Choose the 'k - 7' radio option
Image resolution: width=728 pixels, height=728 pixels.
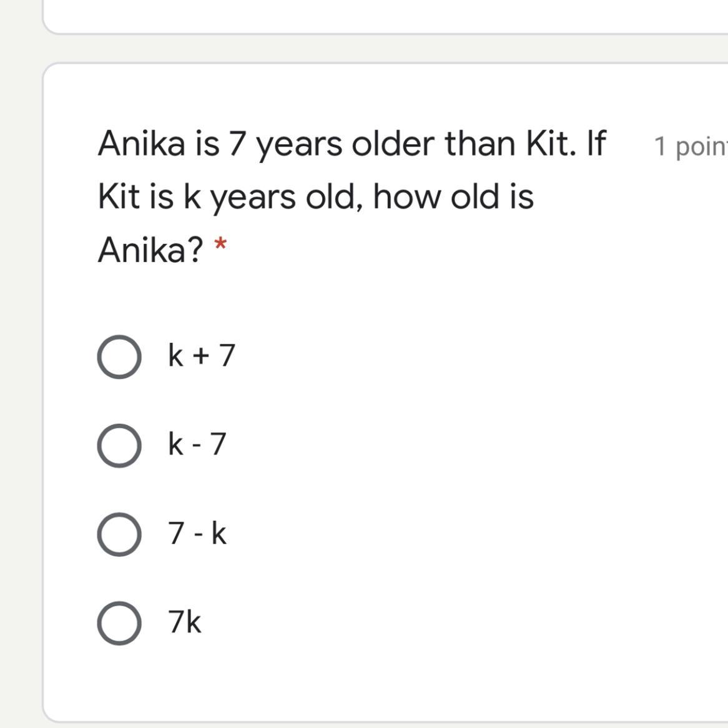coord(119,445)
